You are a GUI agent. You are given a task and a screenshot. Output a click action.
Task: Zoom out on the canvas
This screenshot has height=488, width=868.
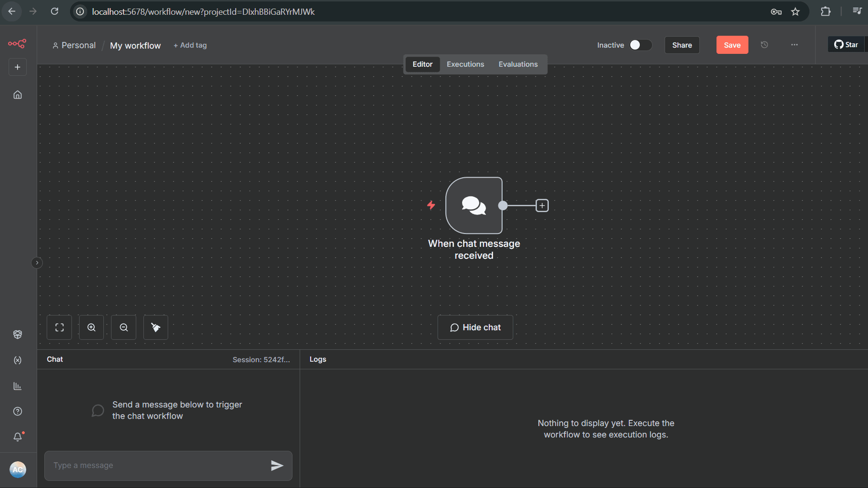(123, 327)
